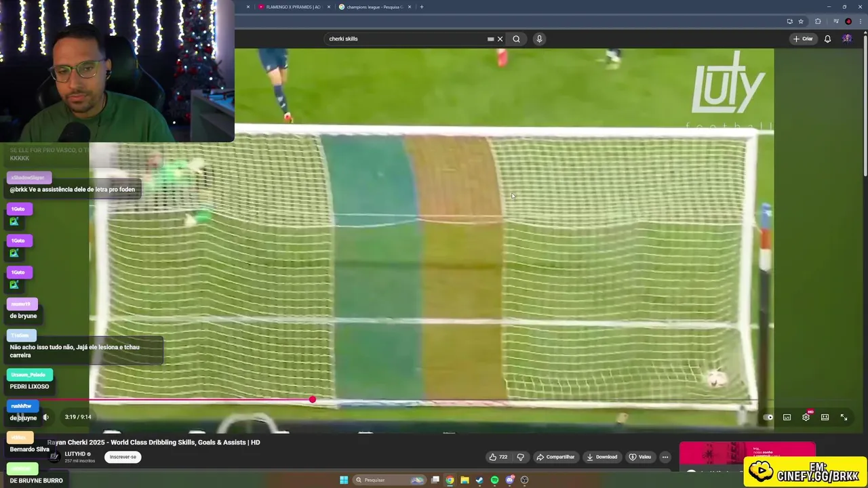The height and width of the screenshot is (488, 868).
Task: Open the LUTYHD channel name
Action: coord(75,454)
